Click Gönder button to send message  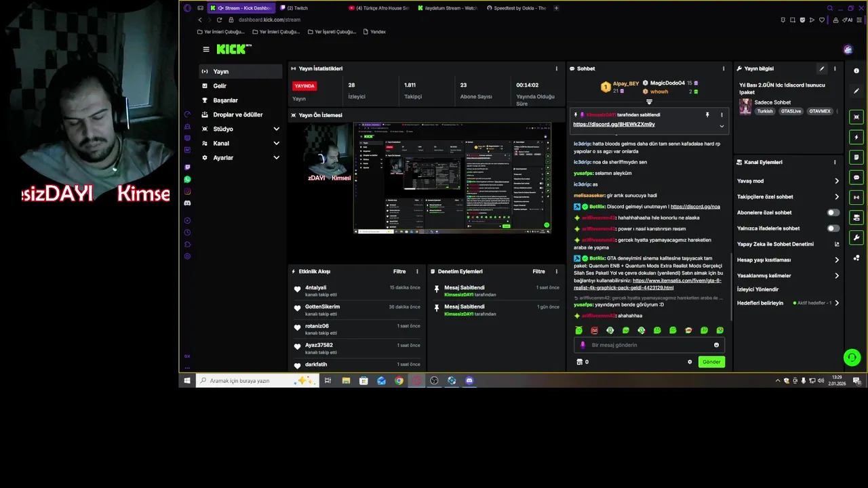(711, 362)
